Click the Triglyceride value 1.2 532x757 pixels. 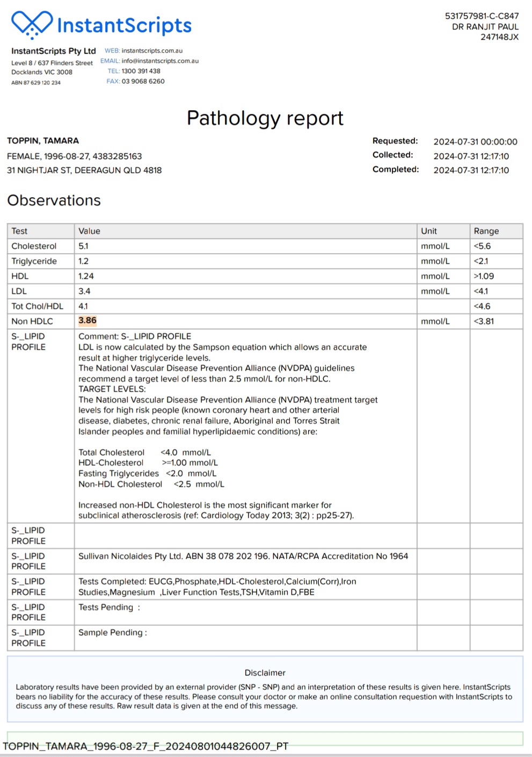(83, 261)
